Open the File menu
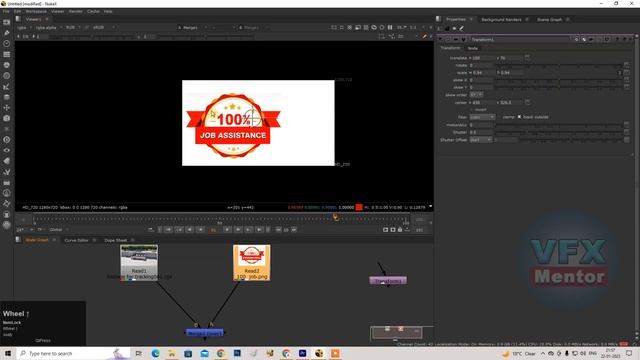 coord(6,11)
